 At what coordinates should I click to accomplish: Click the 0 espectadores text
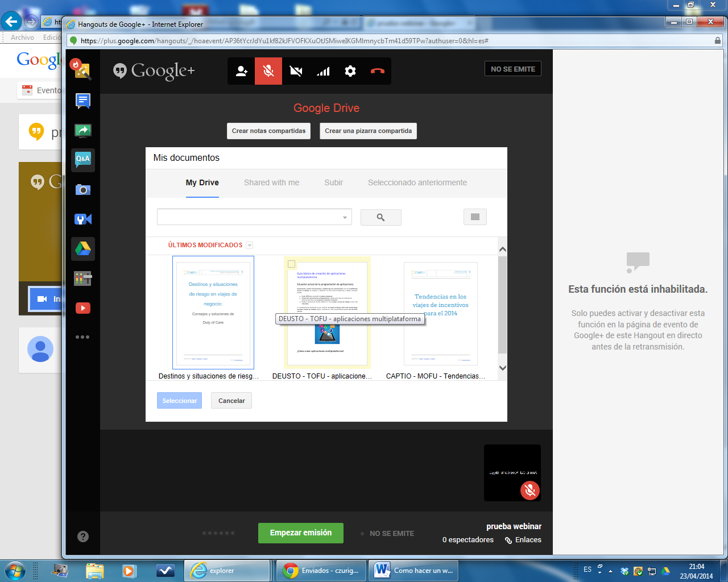pos(468,540)
